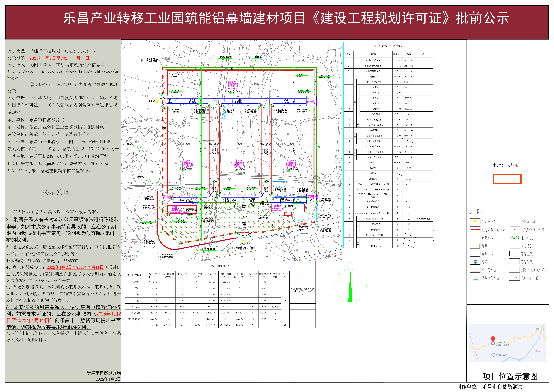554x392 pixels.
Task: Click the 容积率 row in indicator table
Action: (388, 173)
